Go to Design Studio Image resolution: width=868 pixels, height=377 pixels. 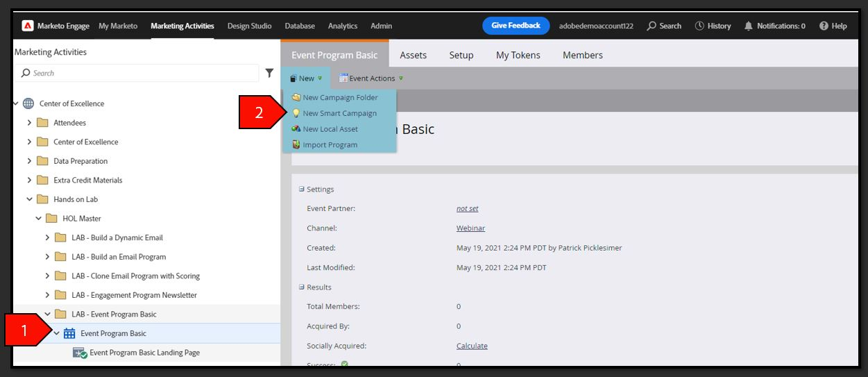coord(250,26)
